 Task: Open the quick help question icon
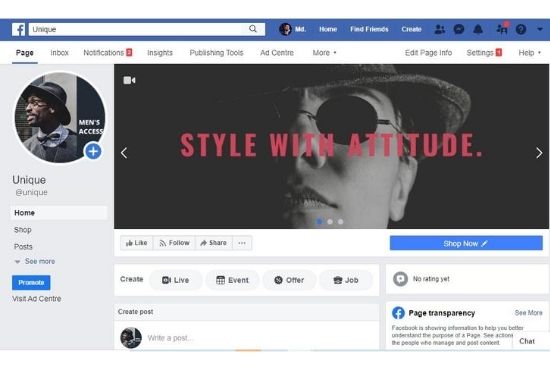(521, 29)
